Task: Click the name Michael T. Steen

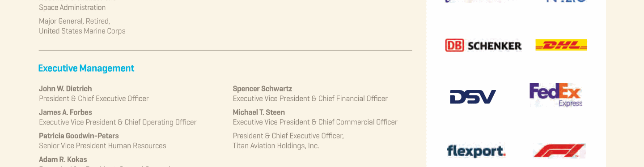Action: click(259, 112)
